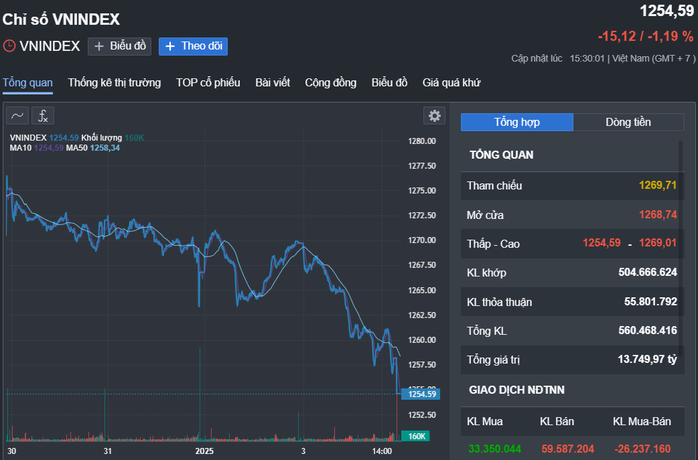Open Cộng đồng tab
Screen dimensions: 698x460
click(x=331, y=83)
